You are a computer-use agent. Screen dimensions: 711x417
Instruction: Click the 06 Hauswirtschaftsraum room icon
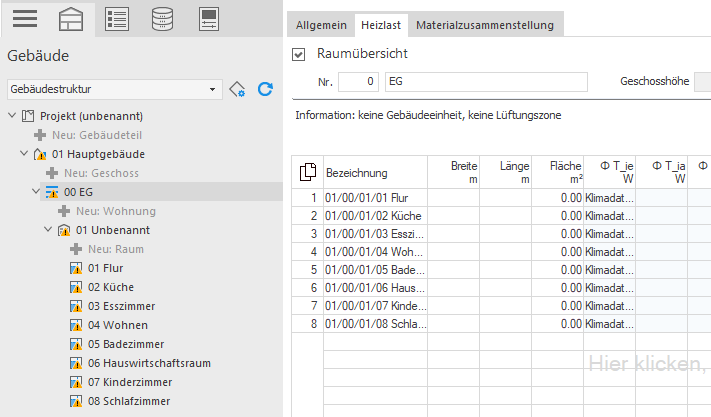coord(76,364)
